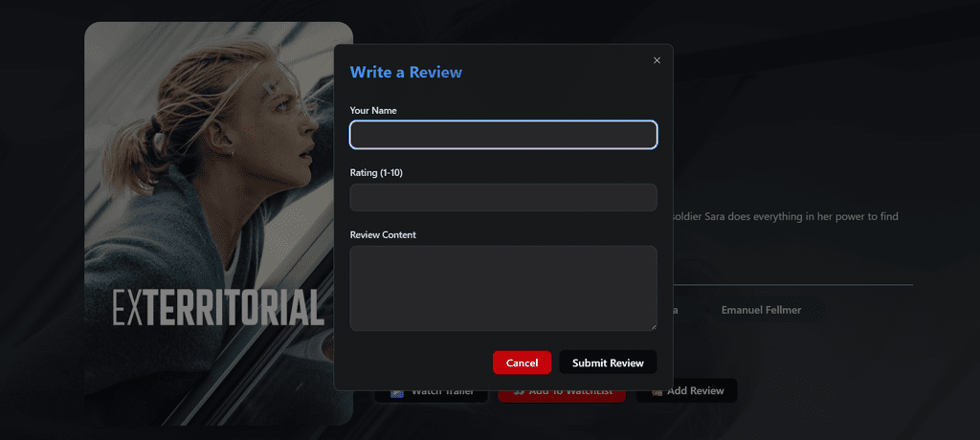This screenshot has width=980, height=440.
Task: Click the Add Review icon
Action: pos(657,391)
